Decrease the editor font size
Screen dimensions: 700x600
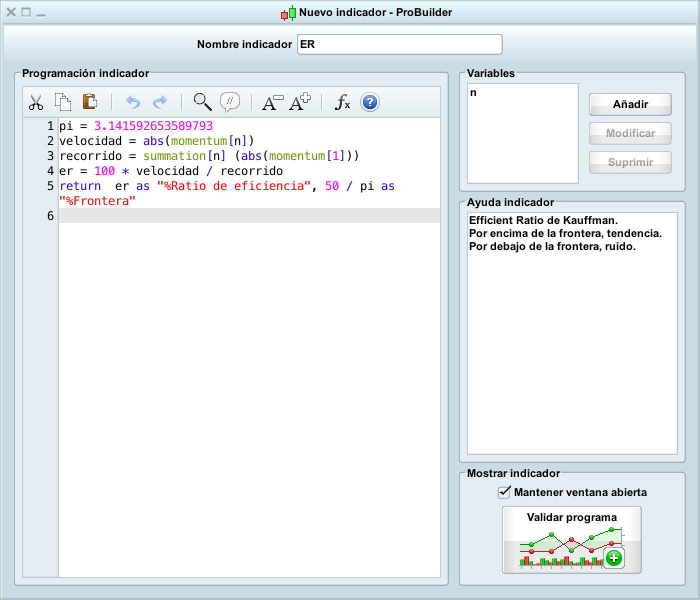pyautogui.click(x=272, y=102)
